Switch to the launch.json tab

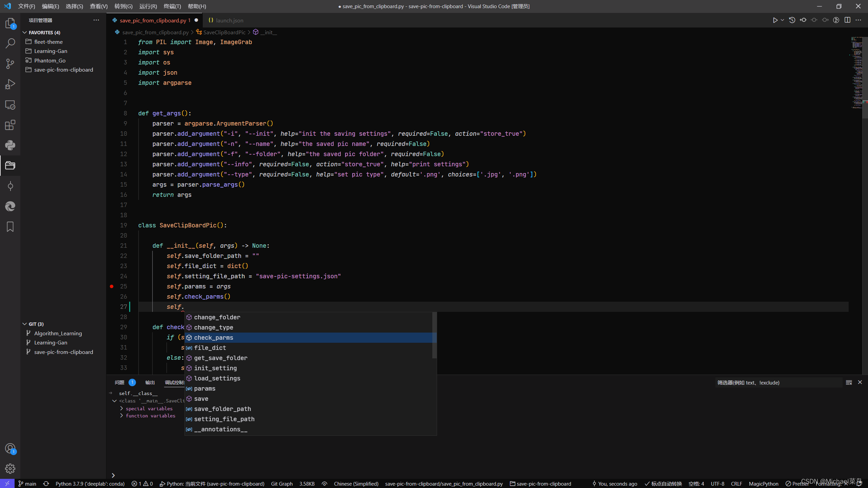226,20
